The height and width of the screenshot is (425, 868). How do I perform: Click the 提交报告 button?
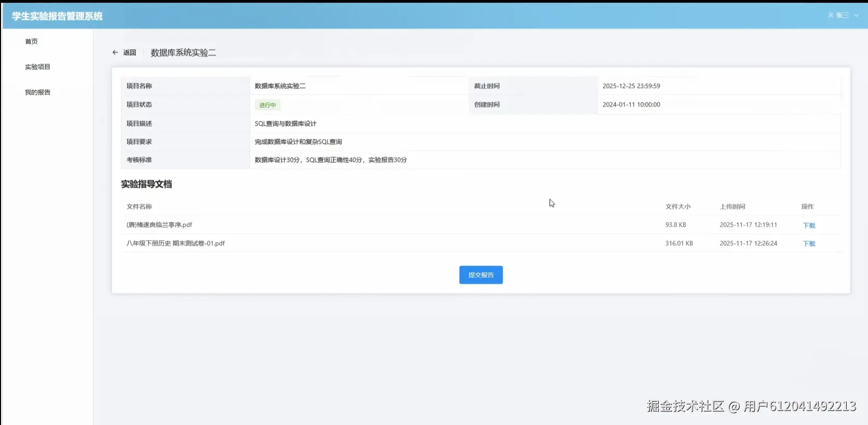(x=481, y=275)
